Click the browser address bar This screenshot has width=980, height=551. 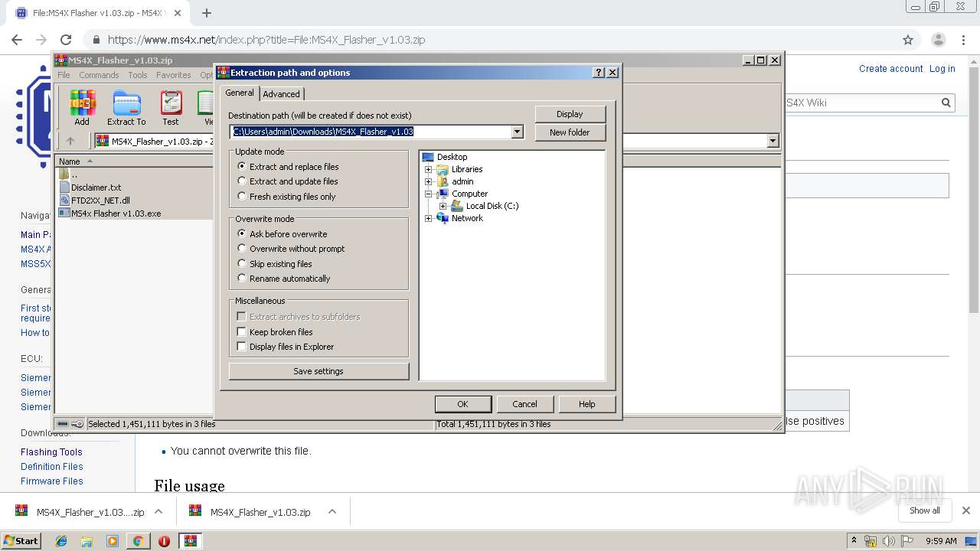point(490,40)
